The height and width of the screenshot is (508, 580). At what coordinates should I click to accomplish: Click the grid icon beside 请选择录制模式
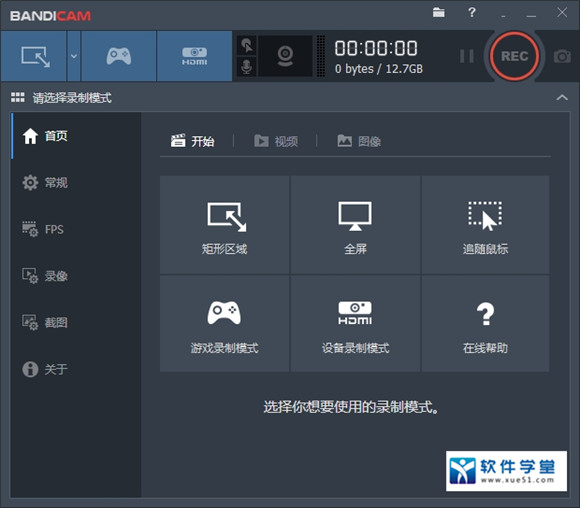[18, 98]
